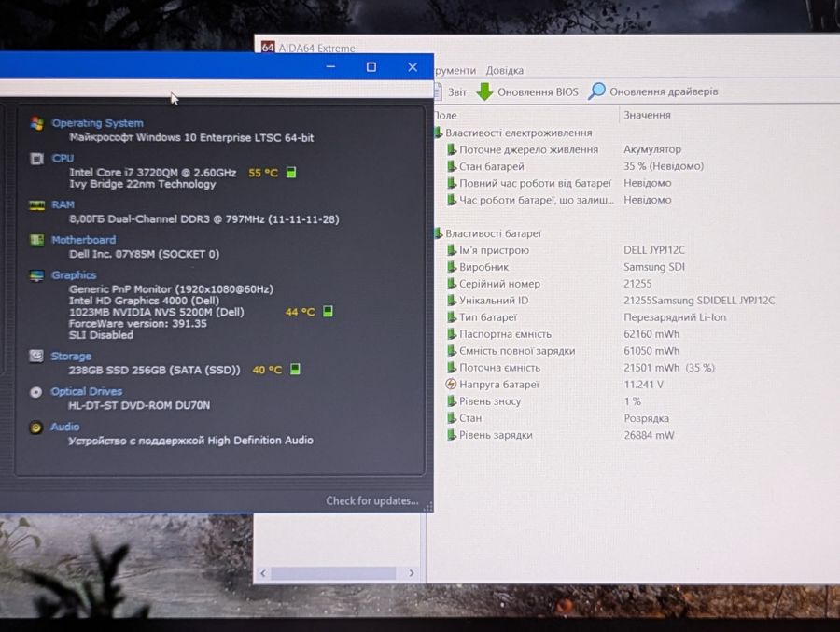Click the Storage drive icon

pyautogui.click(x=35, y=356)
